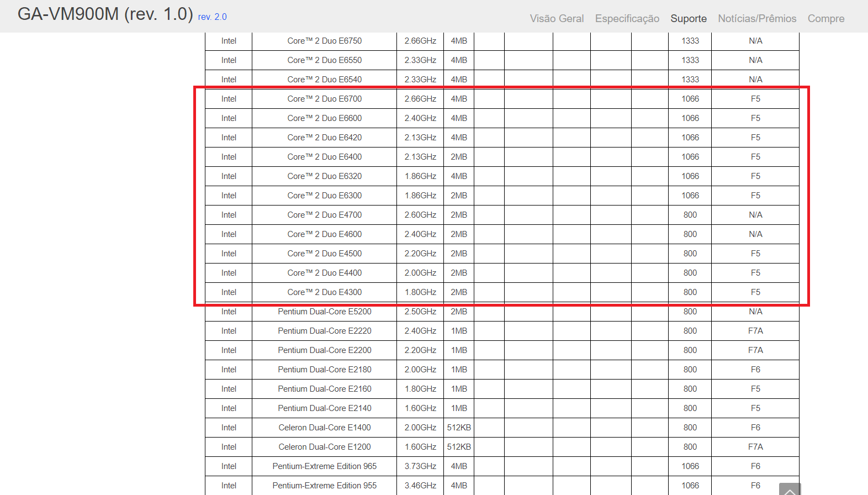Image resolution: width=868 pixels, height=495 pixels.
Task: Click 3.73GHz frequency in Edition 965 row
Action: (x=420, y=466)
